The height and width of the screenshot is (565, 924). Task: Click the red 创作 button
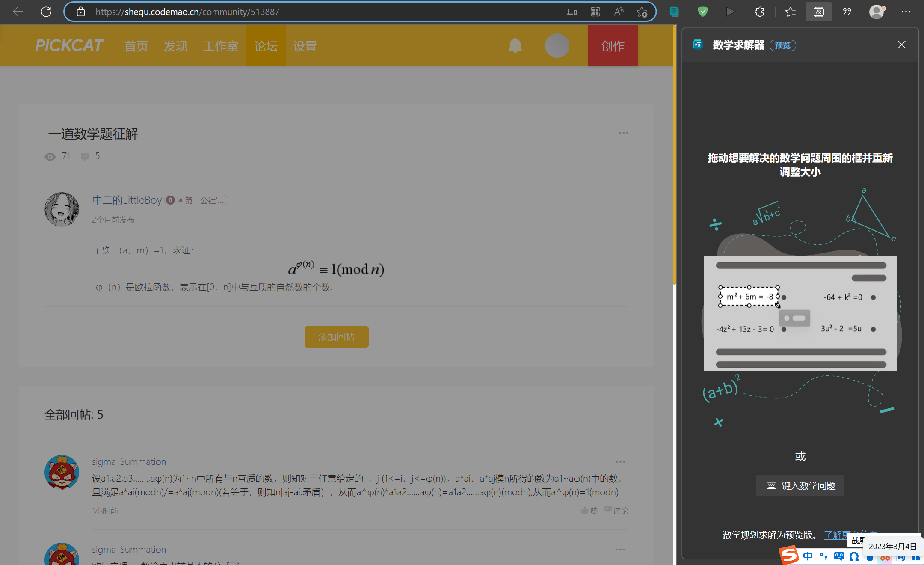[613, 45]
